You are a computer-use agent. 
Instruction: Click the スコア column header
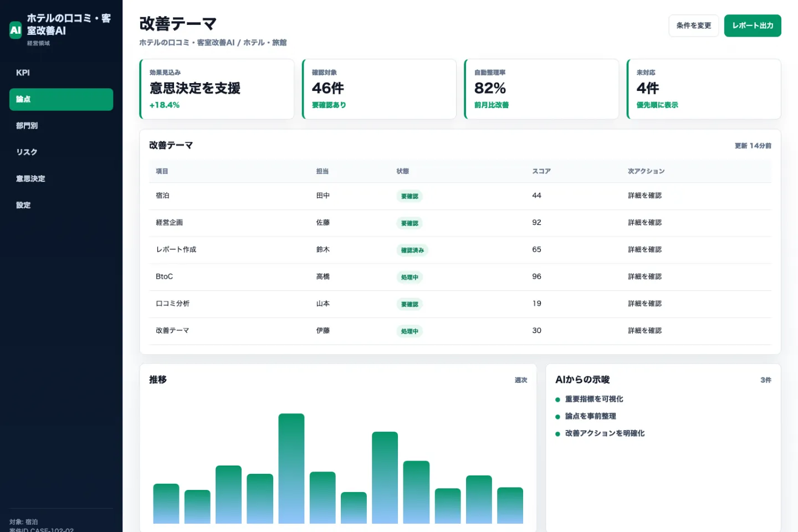541,171
